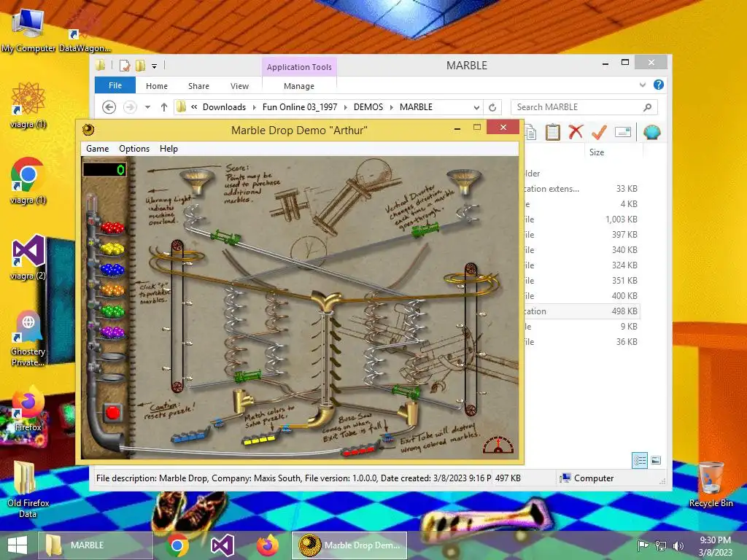747x560 pixels.
Task: Click the yellow exit bin
Action: coord(260,438)
